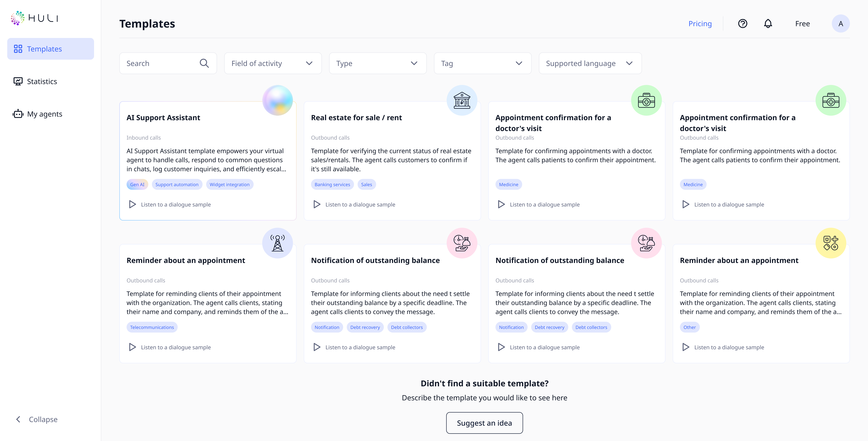Viewport: 868px width, 441px height.
Task: Open the notifications bell
Action: (768, 24)
